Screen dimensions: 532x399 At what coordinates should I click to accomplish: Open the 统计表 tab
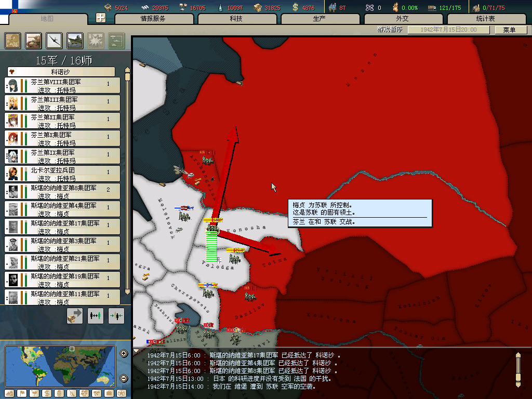[x=486, y=19]
